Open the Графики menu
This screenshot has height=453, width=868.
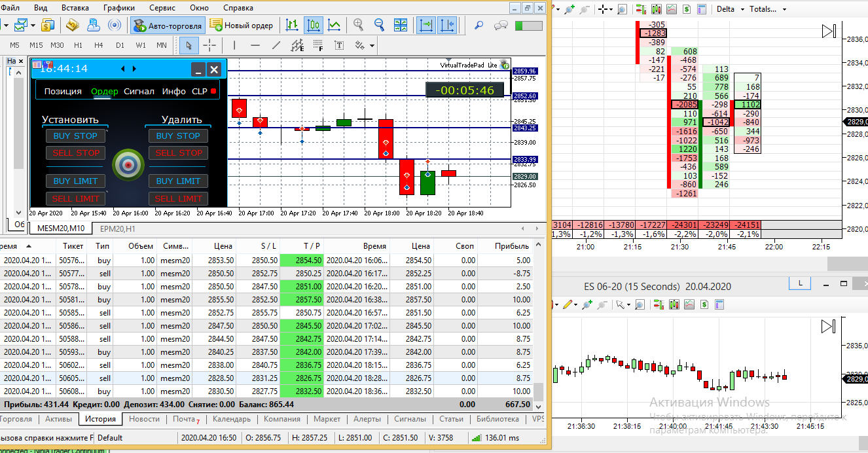pyautogui.click(x=119, y=8)
